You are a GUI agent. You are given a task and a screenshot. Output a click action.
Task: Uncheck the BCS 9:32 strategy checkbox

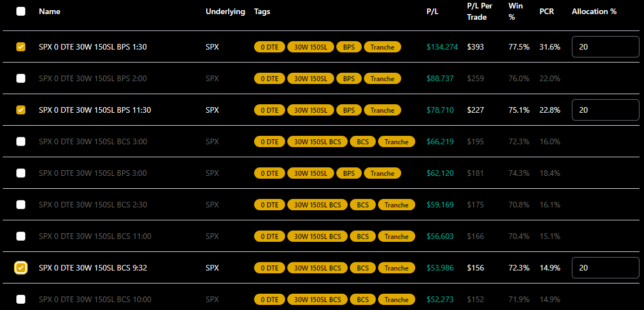(x=20, y=268)
